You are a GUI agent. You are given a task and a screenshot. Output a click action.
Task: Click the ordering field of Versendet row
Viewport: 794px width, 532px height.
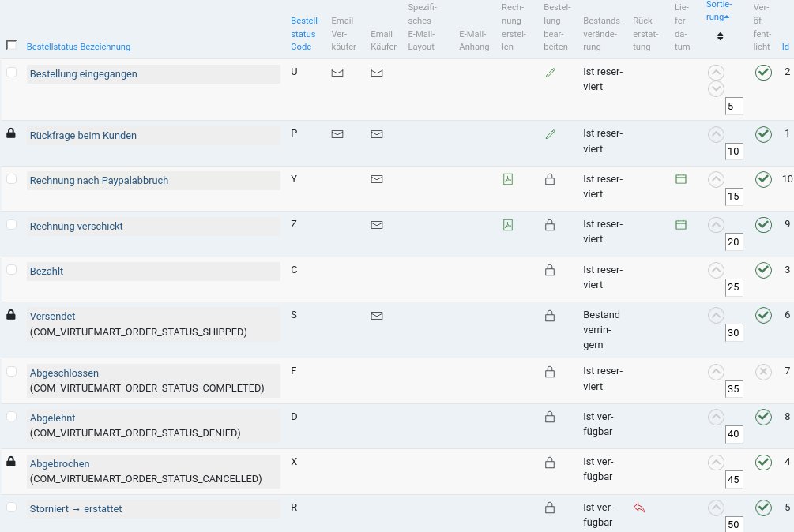[x=734, y=333]
